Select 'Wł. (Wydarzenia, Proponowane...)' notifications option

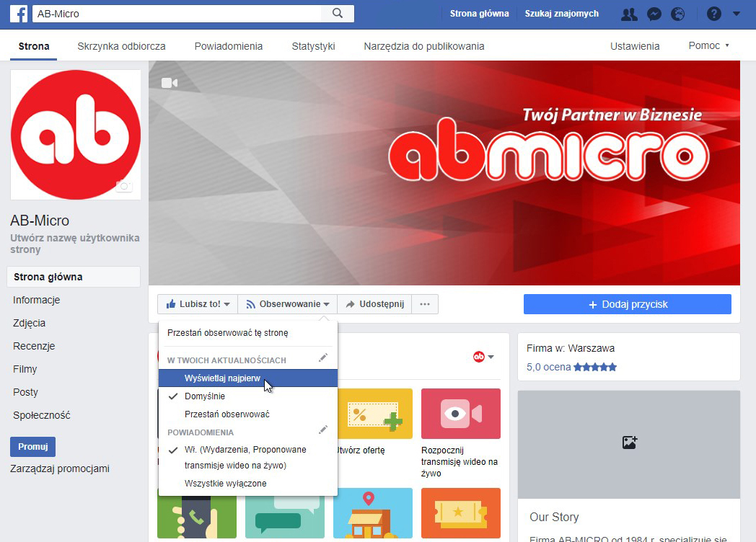pyautogui.click(x=248, y=457)
